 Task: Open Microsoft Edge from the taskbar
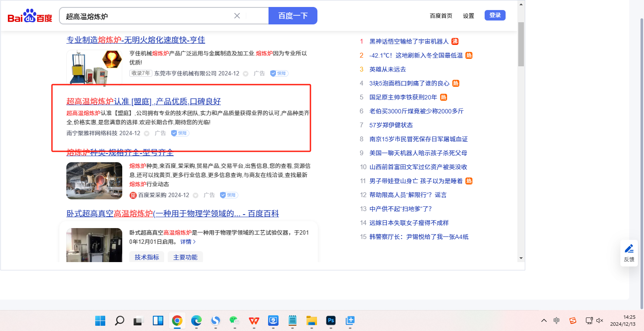coord(196,321)
